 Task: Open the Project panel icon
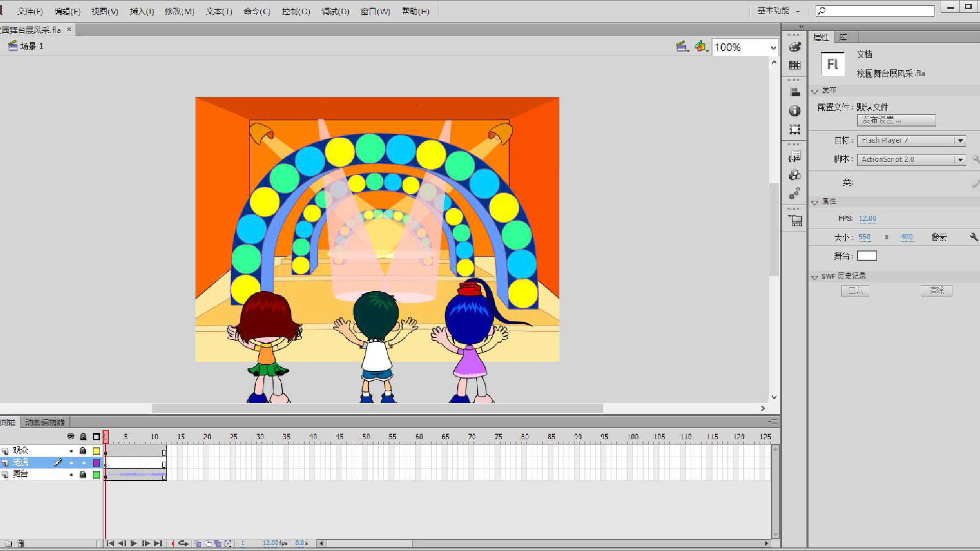[795, 220]
